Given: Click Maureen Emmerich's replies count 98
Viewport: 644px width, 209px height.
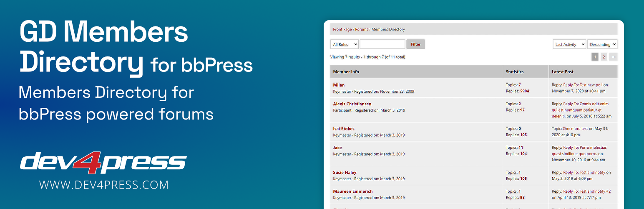Looking at the screenshot, I should (522, 197).
